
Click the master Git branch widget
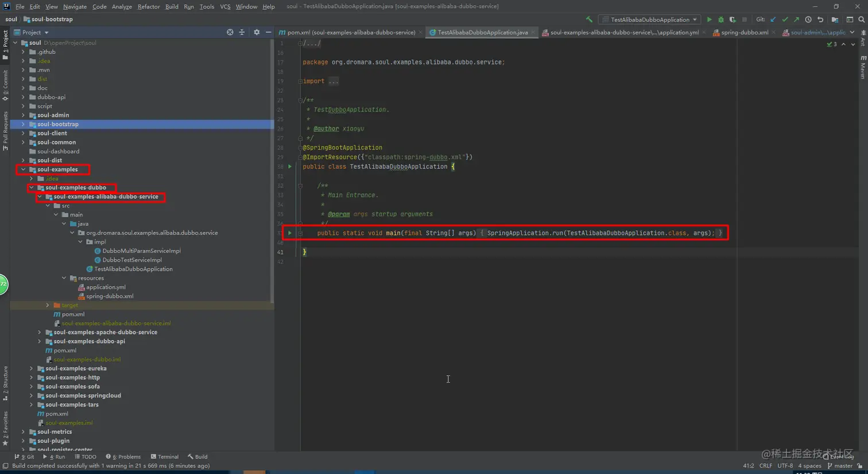tap(839, 466)
